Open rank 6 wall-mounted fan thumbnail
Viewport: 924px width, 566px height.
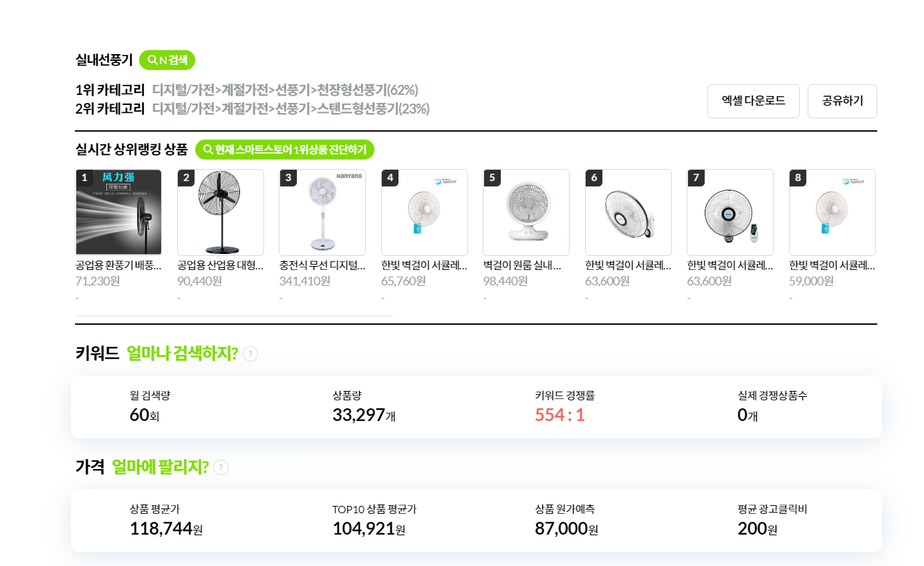coord(628,213)
